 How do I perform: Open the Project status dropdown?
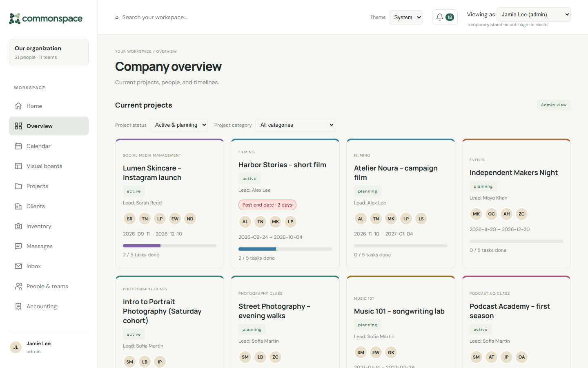[x=179, y=125]
